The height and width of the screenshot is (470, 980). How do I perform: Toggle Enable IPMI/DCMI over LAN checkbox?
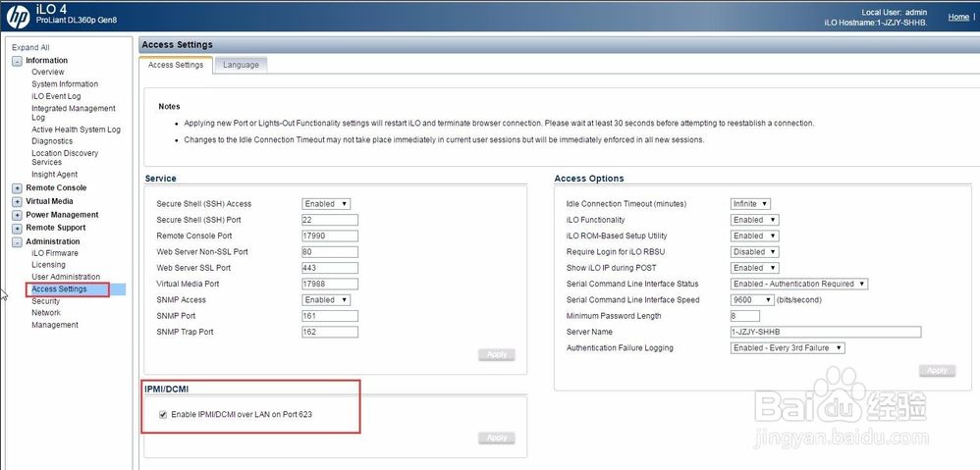coord(164,414)
